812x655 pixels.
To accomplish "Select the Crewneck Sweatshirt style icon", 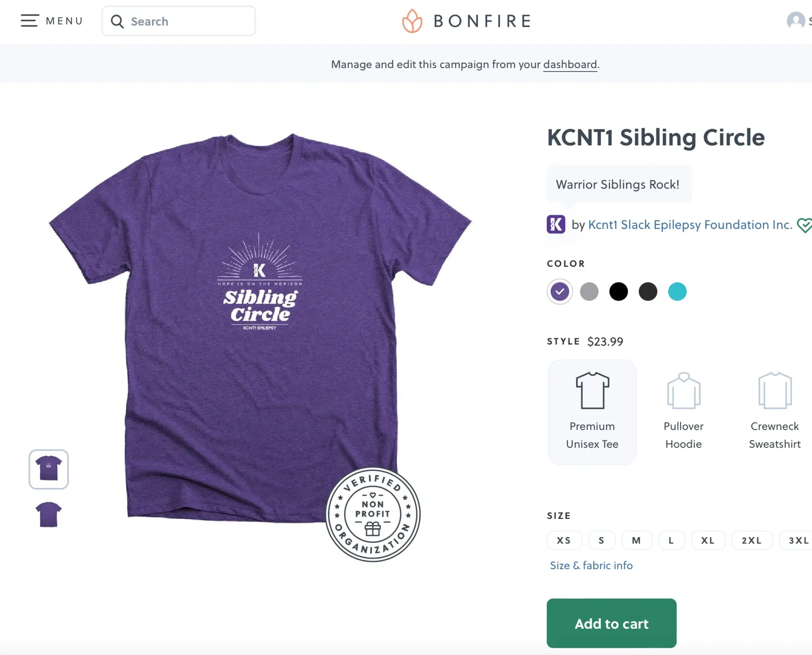I will click(x=775, y=391).
